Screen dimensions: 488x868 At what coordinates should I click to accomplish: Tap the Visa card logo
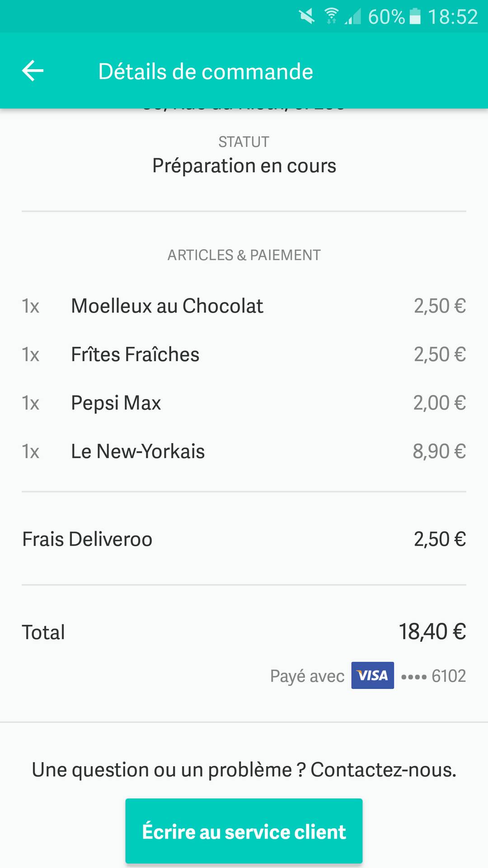coord(372,675)
